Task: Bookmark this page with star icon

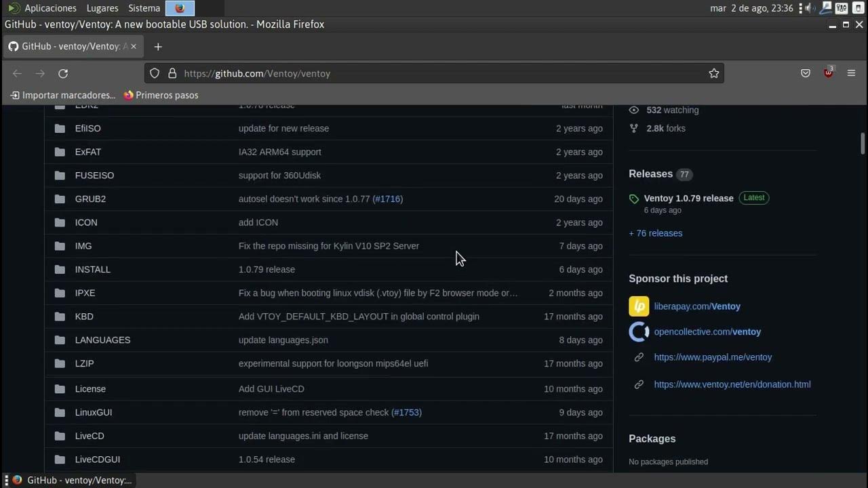Action: click(x=713, y=73)
